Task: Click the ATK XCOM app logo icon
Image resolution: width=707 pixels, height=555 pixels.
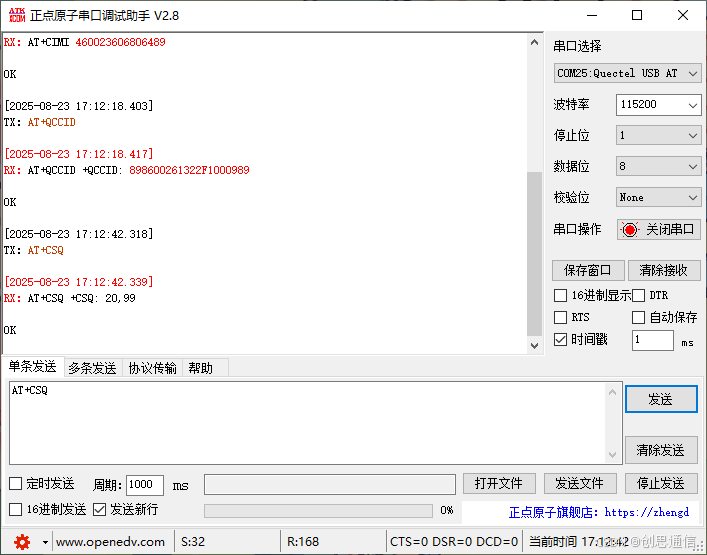Action: coord(17,15)
